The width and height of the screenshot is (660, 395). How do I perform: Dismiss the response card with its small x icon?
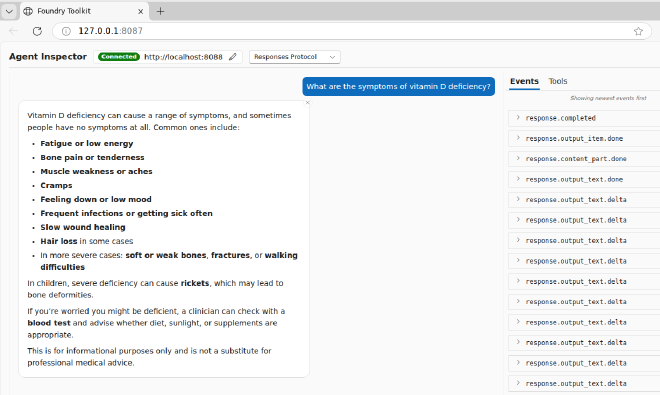(308, 102)
